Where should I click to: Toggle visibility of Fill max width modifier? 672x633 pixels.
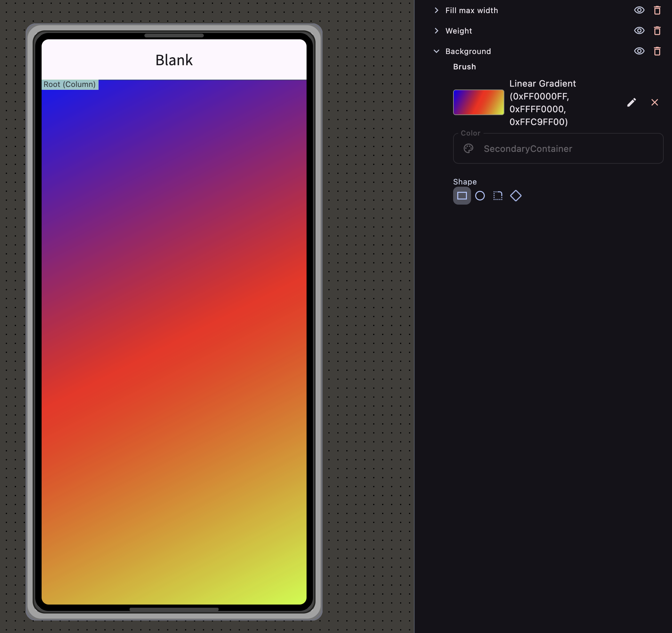[639, 10]
